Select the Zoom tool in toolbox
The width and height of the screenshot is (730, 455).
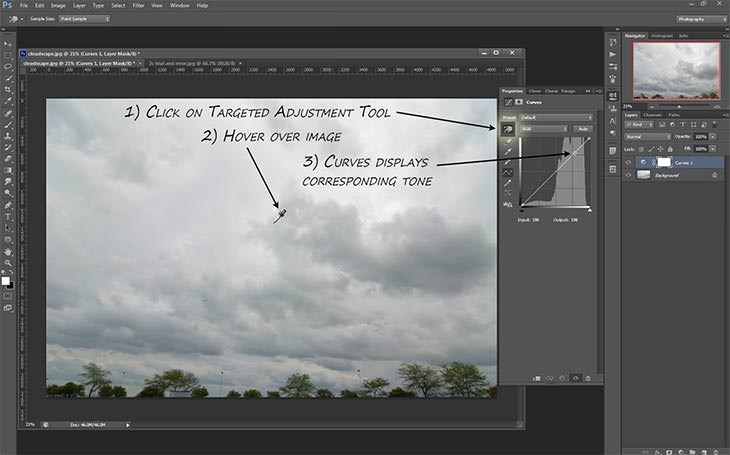[x=8, y=263]
